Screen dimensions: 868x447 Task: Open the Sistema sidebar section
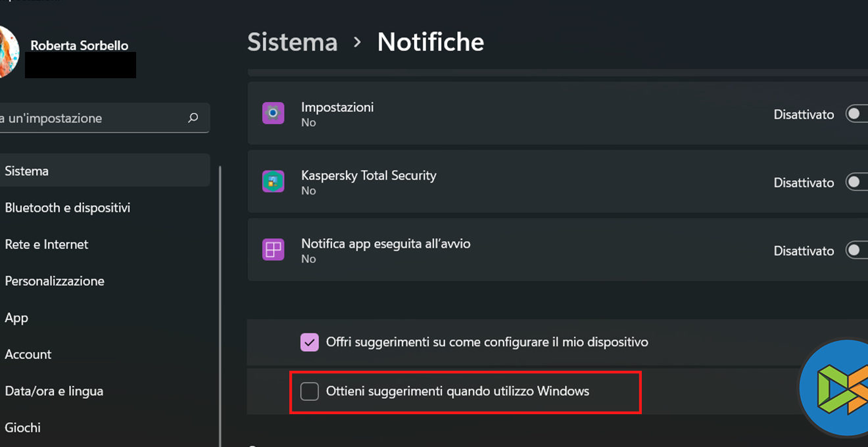27,171
